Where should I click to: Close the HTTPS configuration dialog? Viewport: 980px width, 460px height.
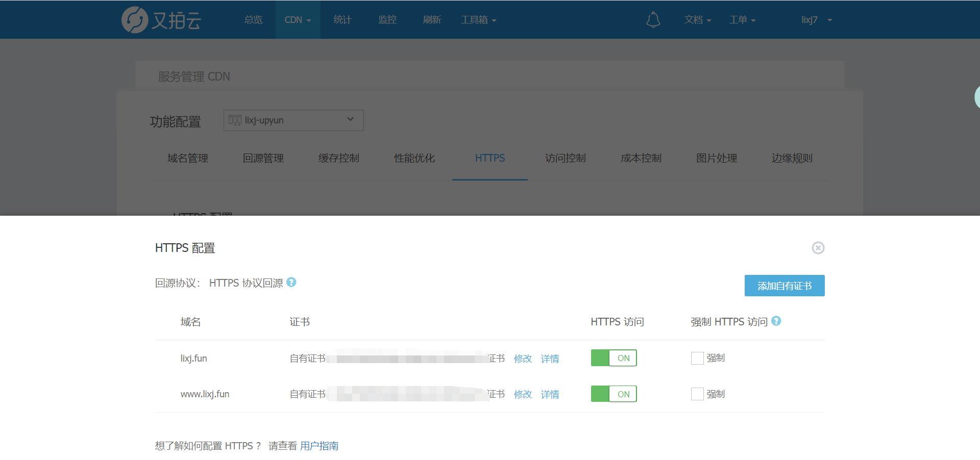818,248
